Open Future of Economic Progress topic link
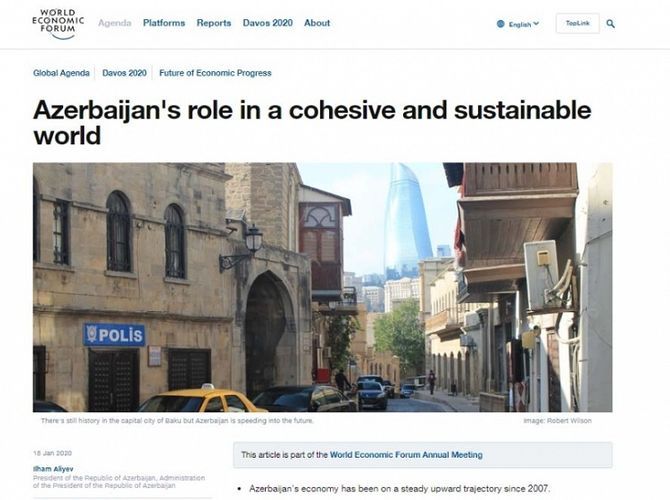Screen dimensions: 670x500 [214, 73]
